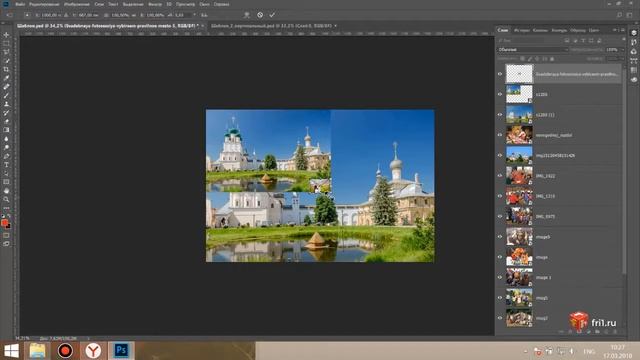The height and width of the screenshot is (360, 640).
Task: Open the Окно menu
Action: point(204,4)
